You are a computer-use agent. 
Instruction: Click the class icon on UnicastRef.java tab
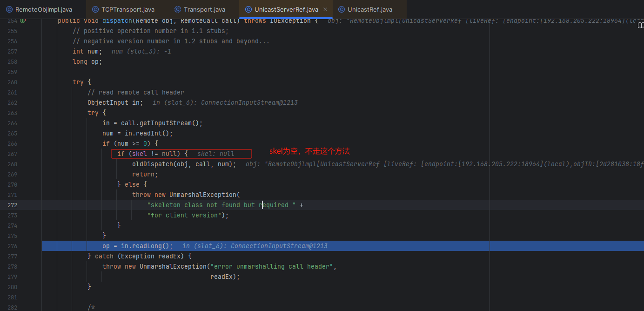coord(342,9)
